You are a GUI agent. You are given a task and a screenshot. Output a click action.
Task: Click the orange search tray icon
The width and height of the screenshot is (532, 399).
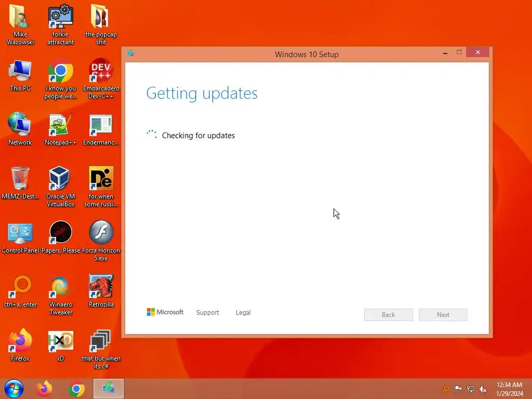445,389
